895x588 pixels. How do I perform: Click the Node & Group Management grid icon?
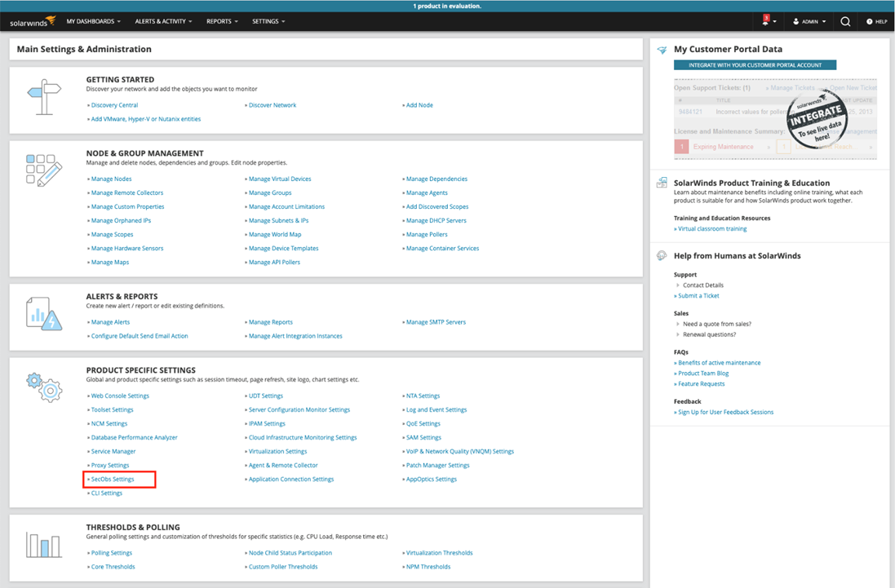click(44, 170)
